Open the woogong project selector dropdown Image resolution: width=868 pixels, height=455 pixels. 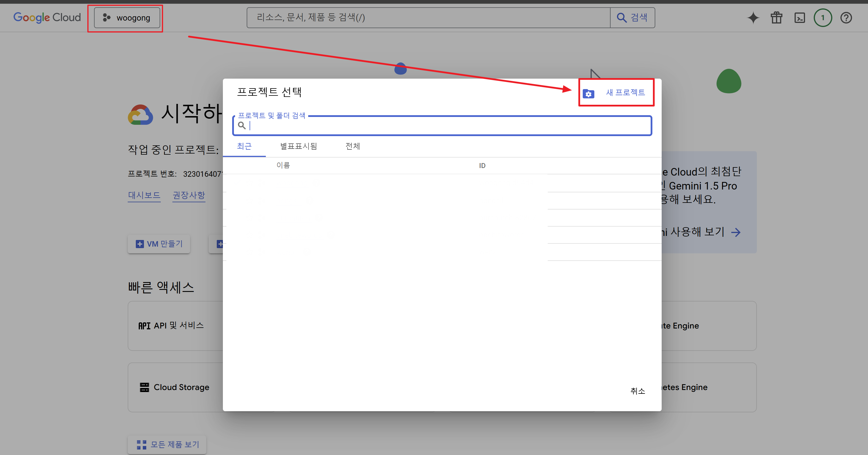127,18
